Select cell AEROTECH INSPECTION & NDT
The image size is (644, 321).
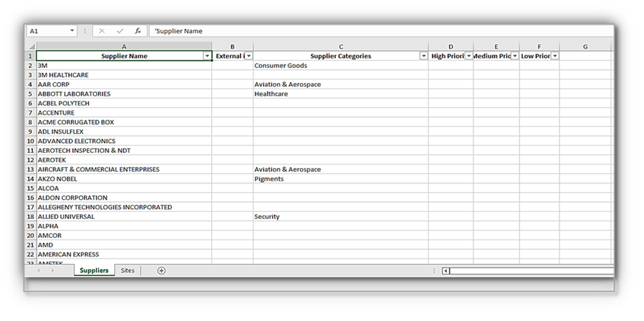[124, 150]
